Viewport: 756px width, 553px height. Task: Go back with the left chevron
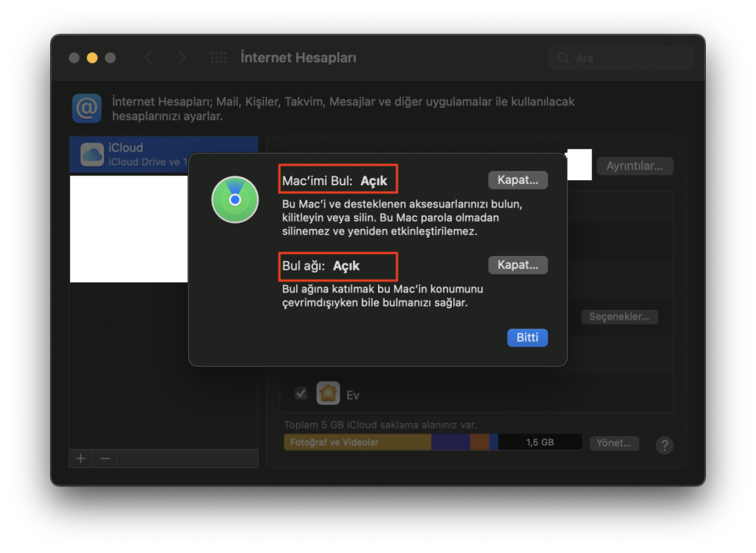(x=148, y=58)
